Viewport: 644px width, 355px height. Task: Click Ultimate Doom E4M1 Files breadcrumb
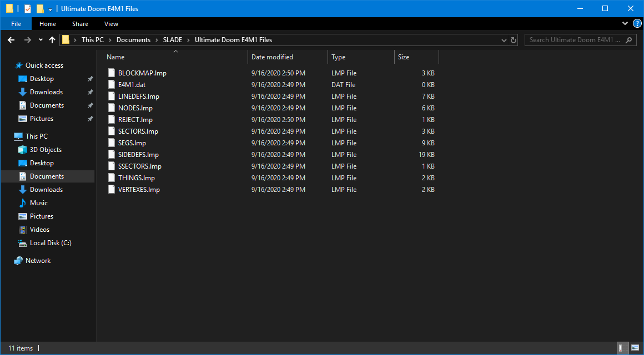coord(233,40)
